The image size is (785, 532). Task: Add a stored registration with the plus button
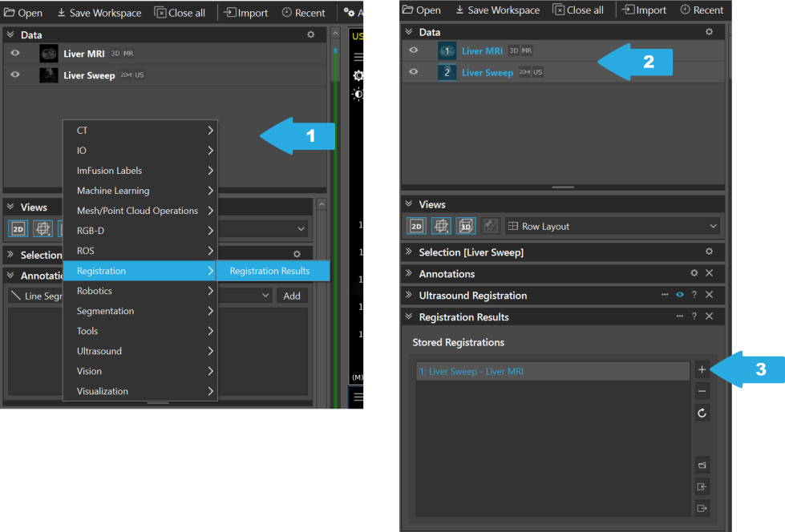point(702,370)
